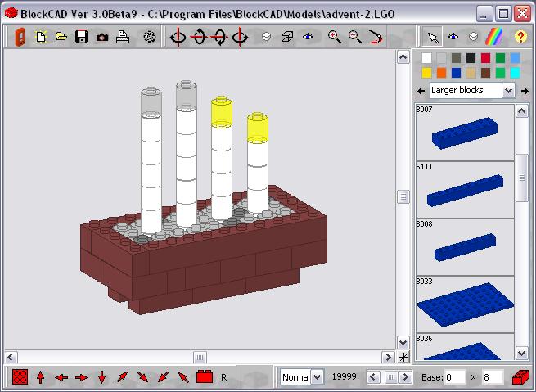Step forward with right stepper arrow
The height and width of the screenshot is (392, 536).
[x=406, y=377]
